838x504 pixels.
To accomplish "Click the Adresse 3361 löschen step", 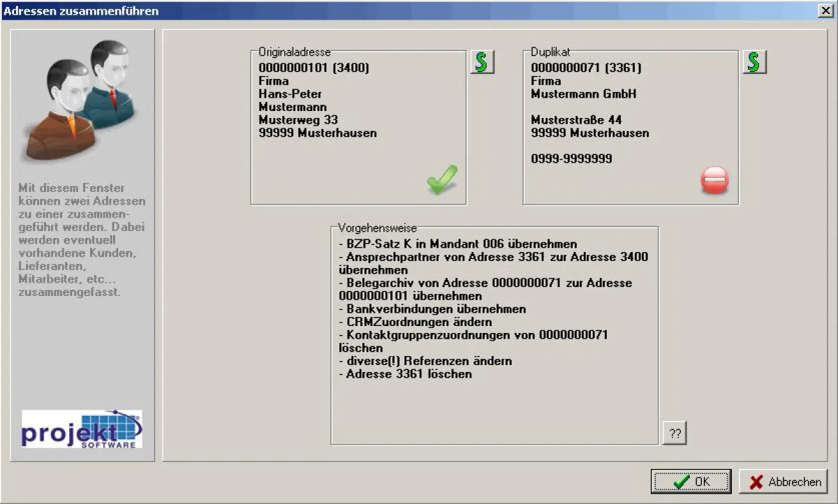I will [x=405, y=373].
